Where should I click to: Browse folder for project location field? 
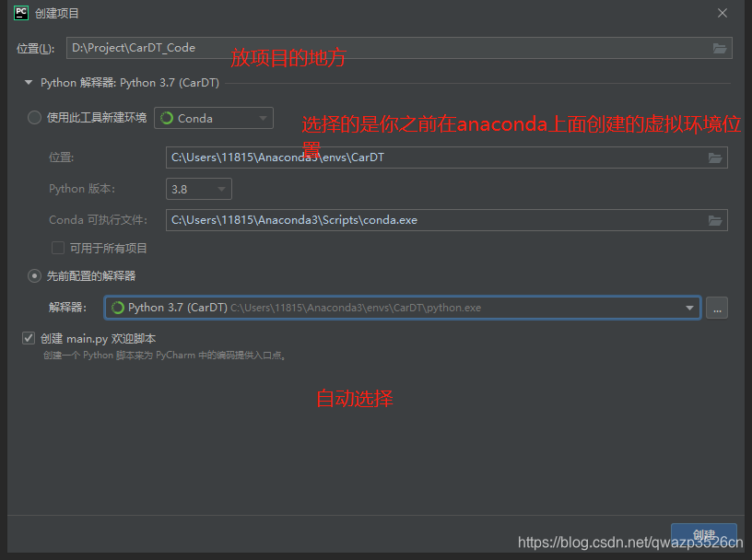click(x=720, y=48)
